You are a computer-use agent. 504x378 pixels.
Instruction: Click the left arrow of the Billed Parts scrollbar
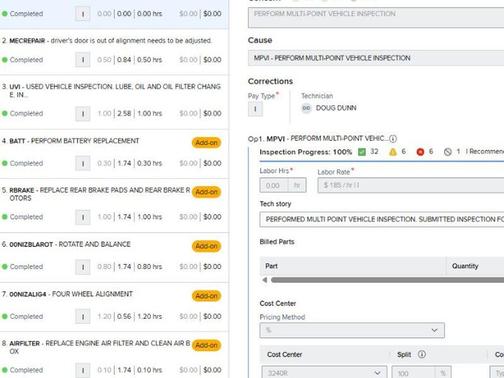click(265, 280)
